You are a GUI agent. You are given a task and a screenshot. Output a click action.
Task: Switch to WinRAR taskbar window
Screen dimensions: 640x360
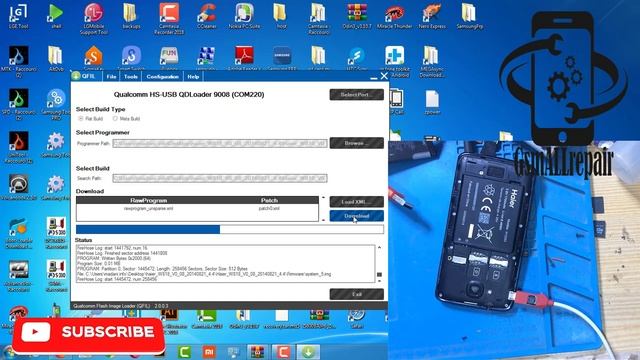(257, 352)
